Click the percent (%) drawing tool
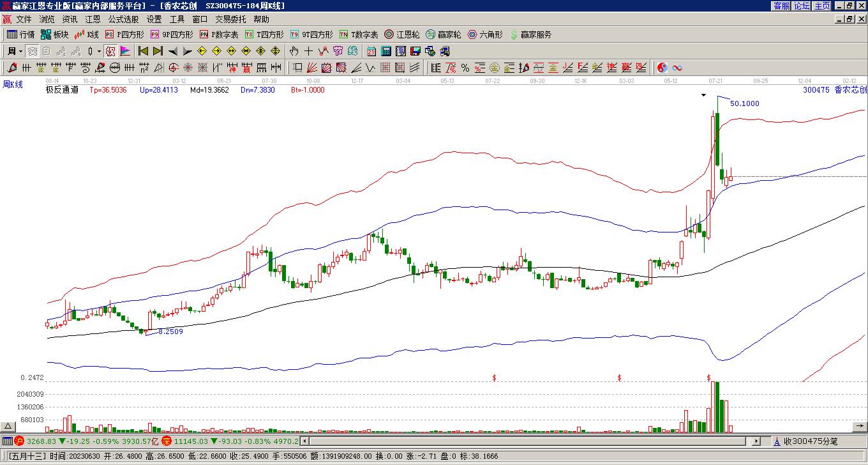This screenshot has height=465, width=868. [465, 68]
